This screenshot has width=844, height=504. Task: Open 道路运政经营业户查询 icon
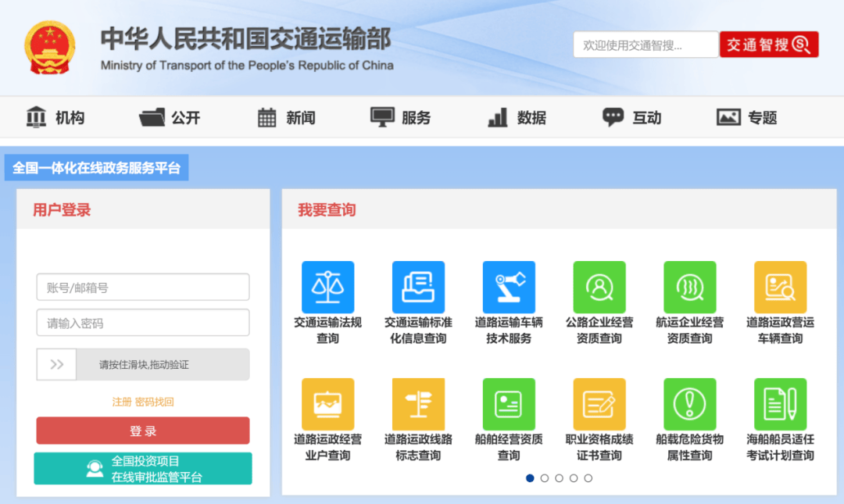[327, 404]
